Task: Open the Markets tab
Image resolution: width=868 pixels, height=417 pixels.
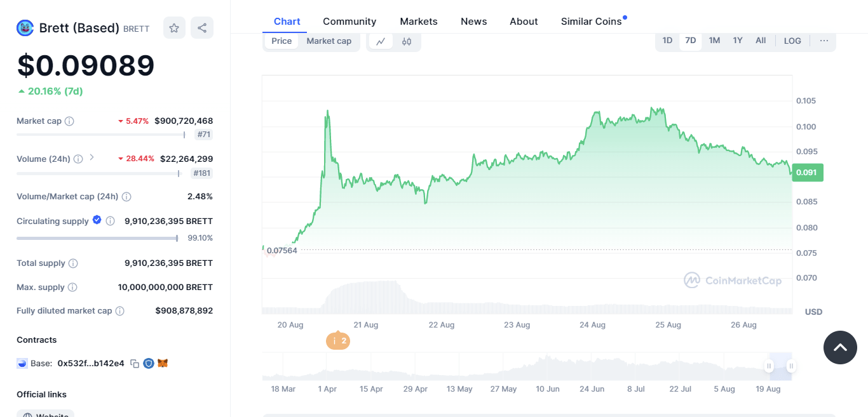Action: [x=419, y=22]
